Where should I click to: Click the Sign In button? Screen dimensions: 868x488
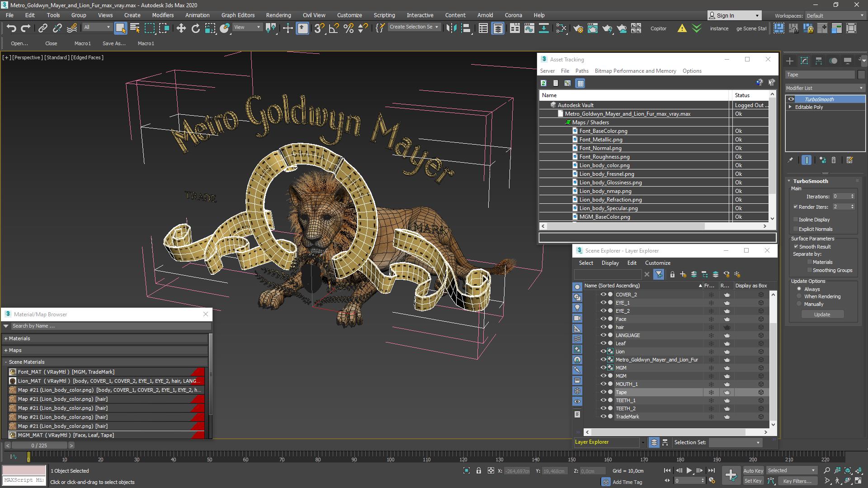coord(734,15)
